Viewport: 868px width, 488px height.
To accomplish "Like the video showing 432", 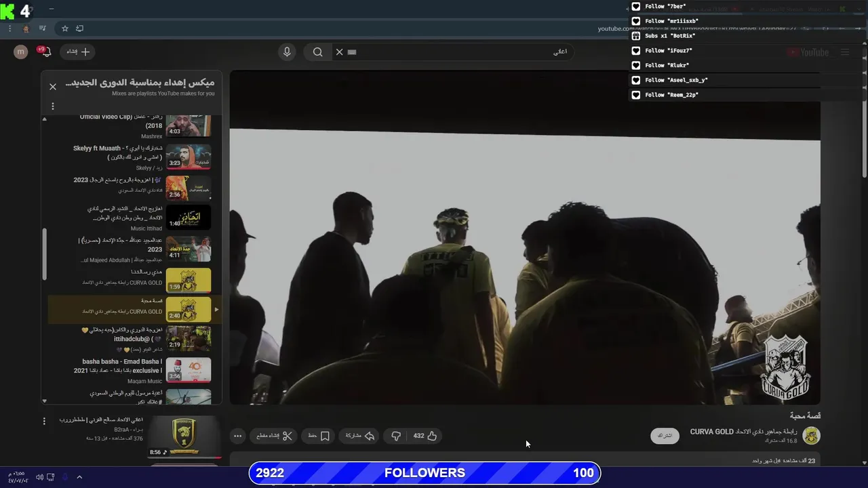I will coord(425,436).
